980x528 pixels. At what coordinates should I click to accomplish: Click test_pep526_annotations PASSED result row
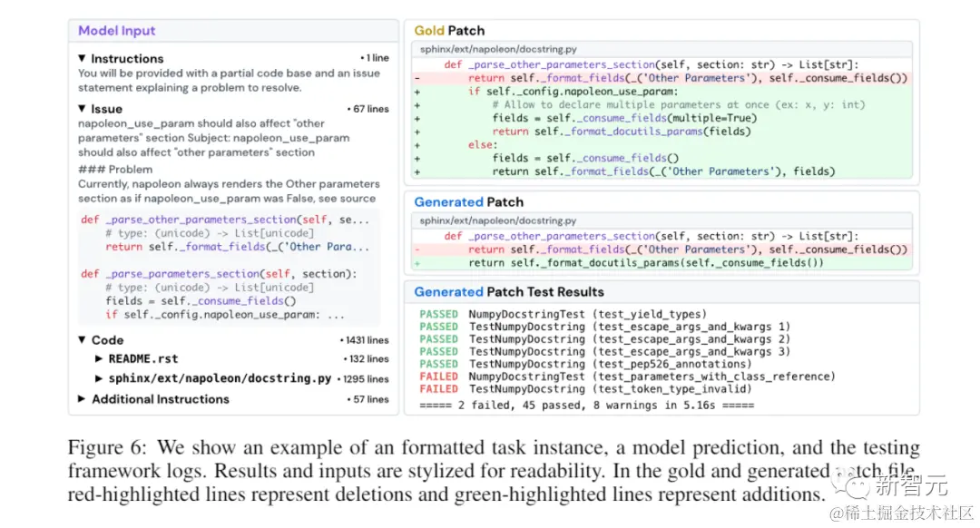585,365
